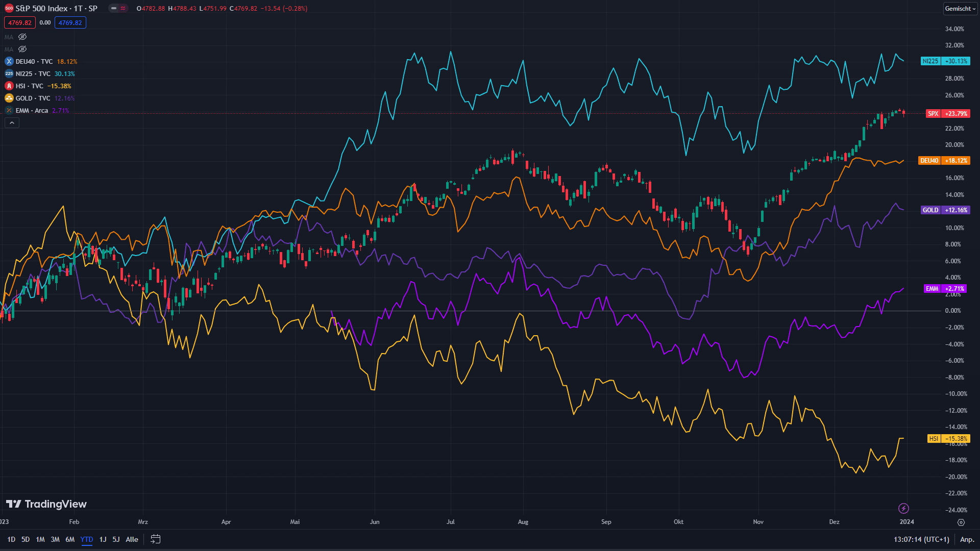
Task: Click the Sep label on time axis
Action: click(x=606, y=522)
